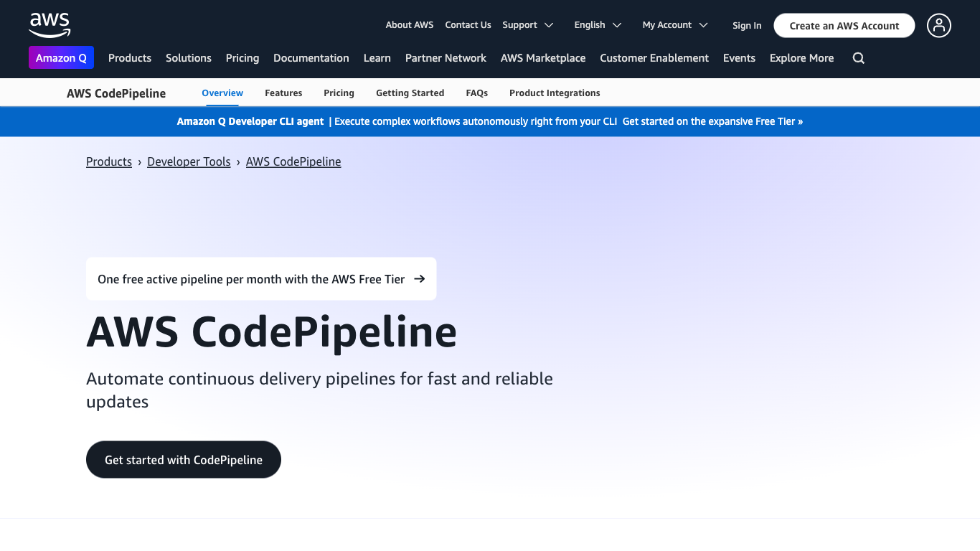Screen dimensions: 980x551
Task: Click Get started with CodePipeline
Action: [x=184, y=460]
